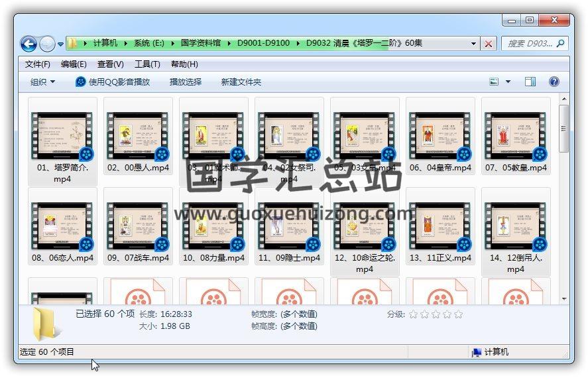Image resolution: width=588 pixels, height=380 pixels.
Task: Select 系统 (E:) in the address breadcrumb
Action: 149,43
